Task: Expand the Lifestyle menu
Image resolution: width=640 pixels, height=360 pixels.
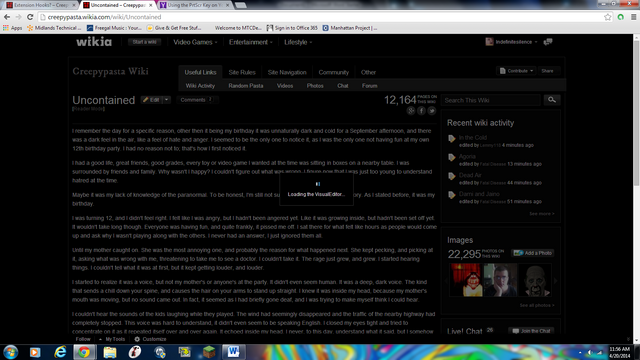Action: (x=298, y=42)
